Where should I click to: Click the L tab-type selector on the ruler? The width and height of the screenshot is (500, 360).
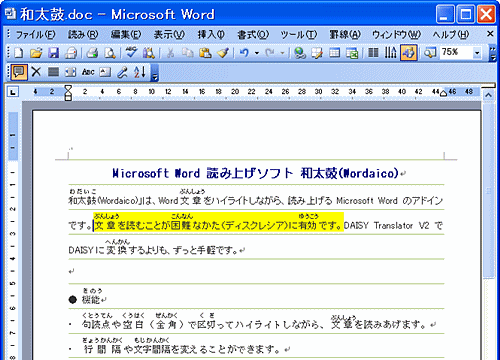pyautogui.click(x=13, y=92)
